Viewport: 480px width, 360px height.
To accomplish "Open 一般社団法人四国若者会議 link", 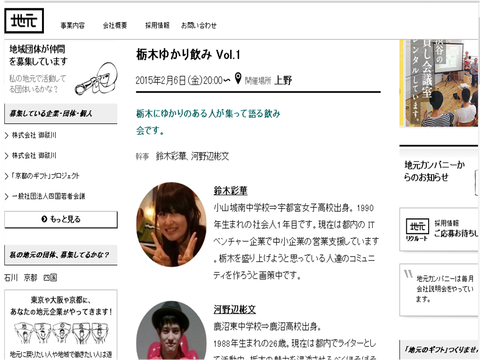I will tap(49, 196).
